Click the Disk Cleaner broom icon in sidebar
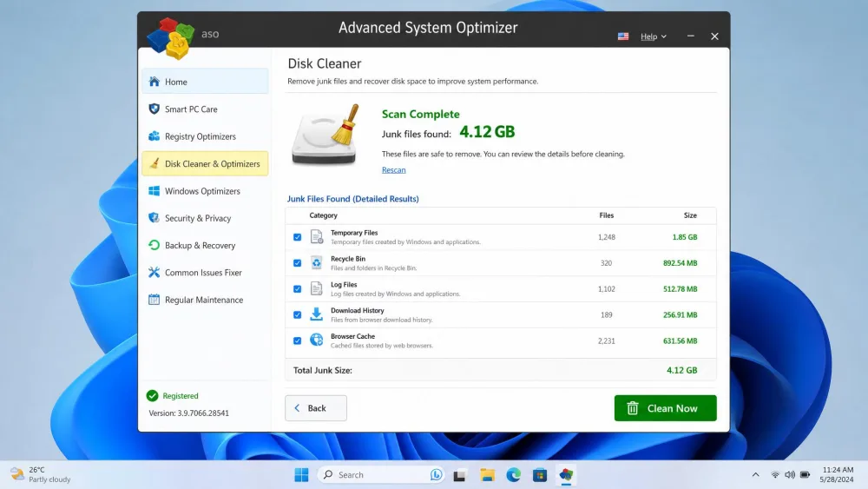 (x=154, y=163)
